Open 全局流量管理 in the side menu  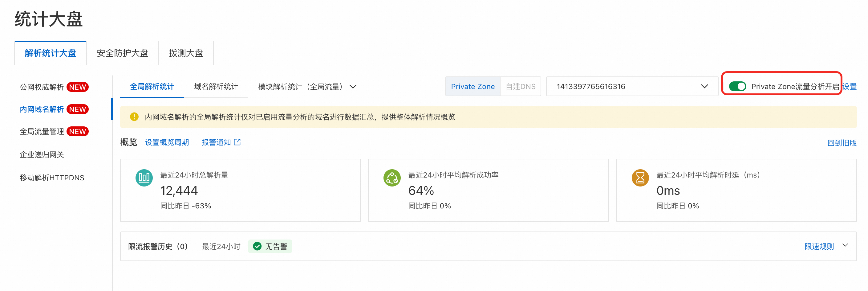click(42, 132)
